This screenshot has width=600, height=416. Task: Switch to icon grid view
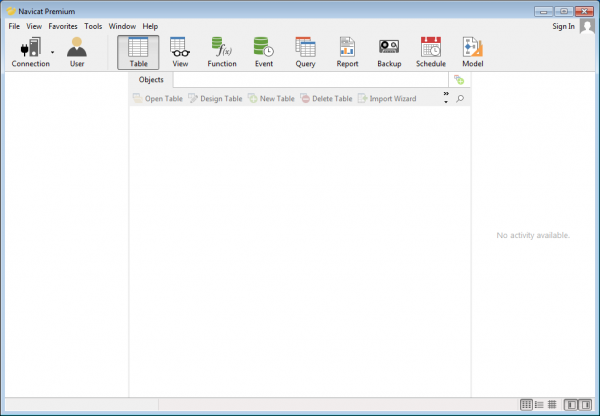coord(526,405)
